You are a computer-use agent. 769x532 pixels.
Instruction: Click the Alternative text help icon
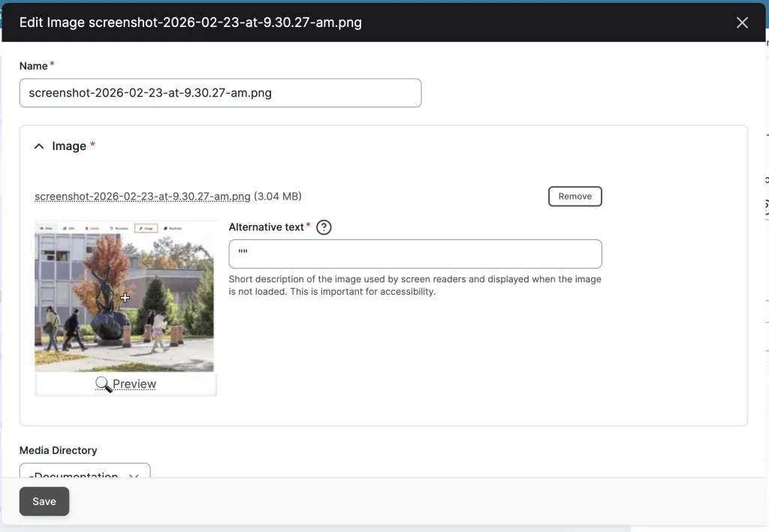pos(324,227)
